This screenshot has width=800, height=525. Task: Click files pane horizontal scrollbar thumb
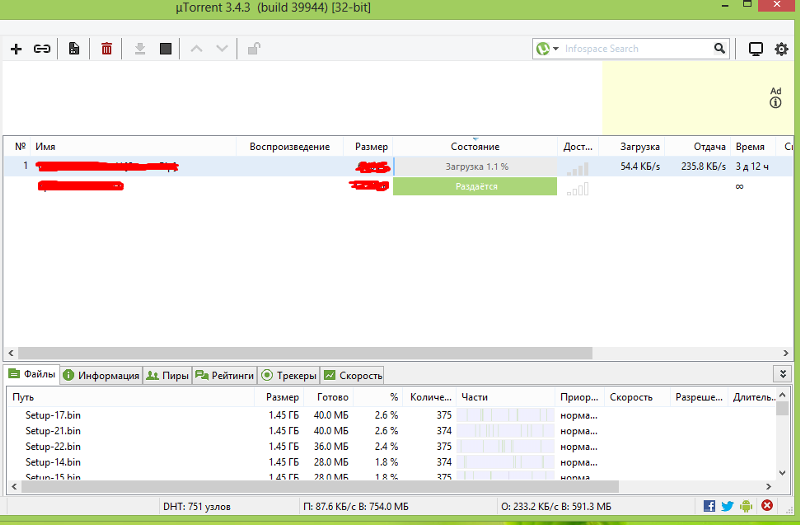click(320, 487)
